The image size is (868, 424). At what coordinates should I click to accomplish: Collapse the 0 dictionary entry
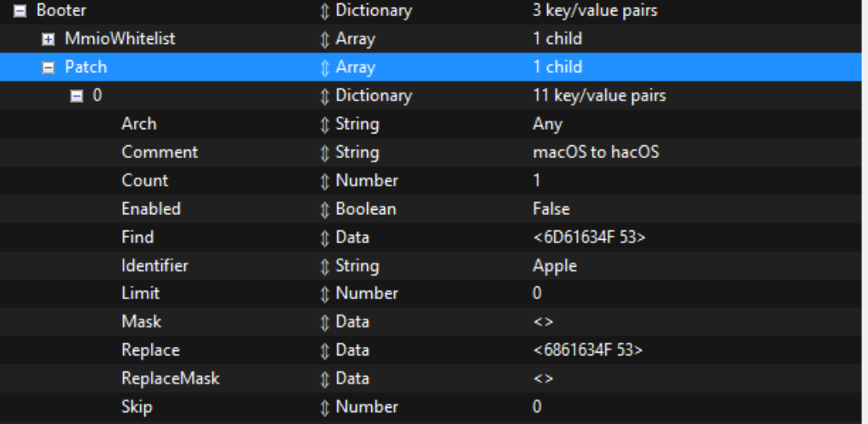click(x=76, y=96)
